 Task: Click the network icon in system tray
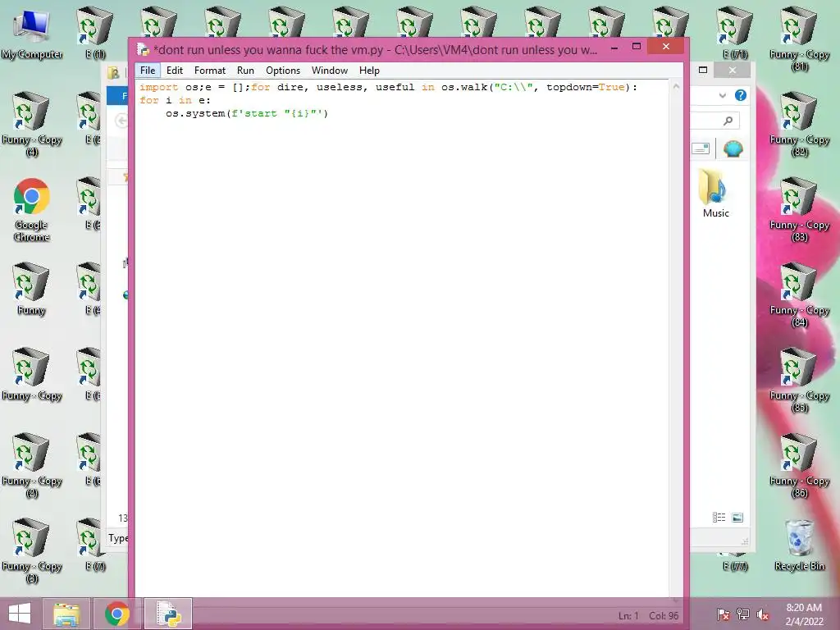pos(743,614)
